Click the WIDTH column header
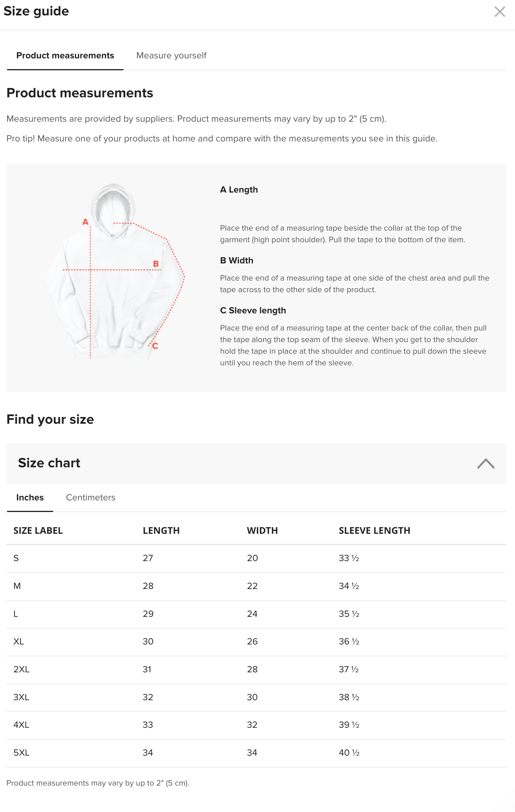The height and width of the screenshot is (812, 515). pos(262,530)
